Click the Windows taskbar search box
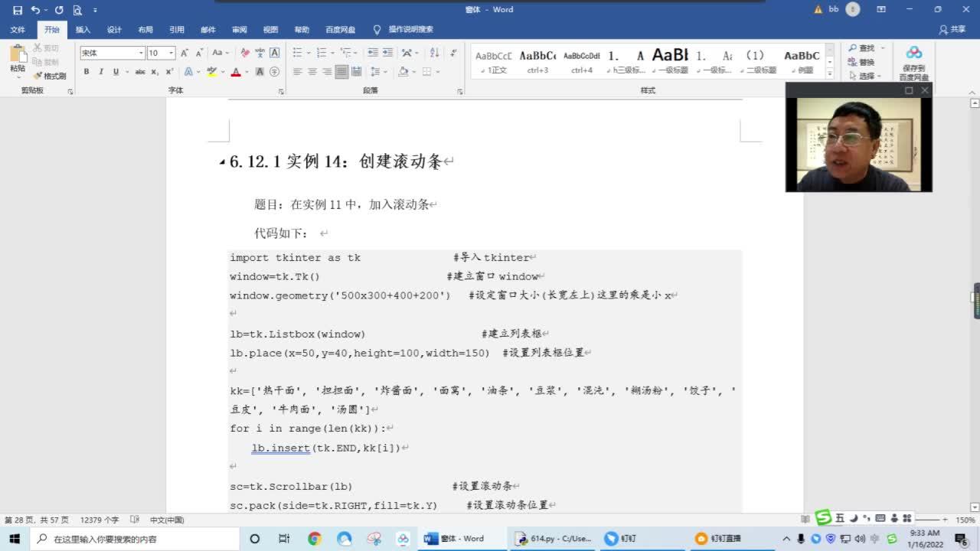This screenshot has width=980, height=551. tap(136, 539)
